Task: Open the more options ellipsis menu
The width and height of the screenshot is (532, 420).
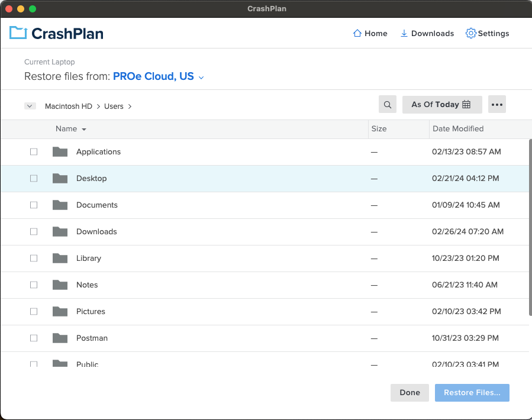Action: pos(496,104)
